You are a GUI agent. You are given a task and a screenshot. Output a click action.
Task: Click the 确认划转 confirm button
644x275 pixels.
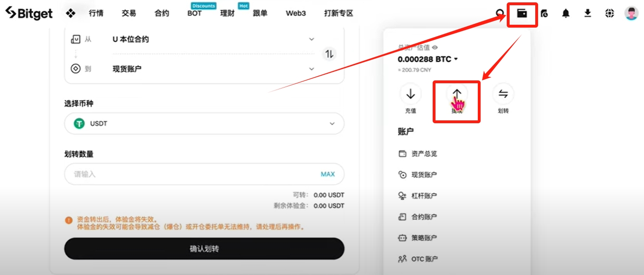(204, 249)
